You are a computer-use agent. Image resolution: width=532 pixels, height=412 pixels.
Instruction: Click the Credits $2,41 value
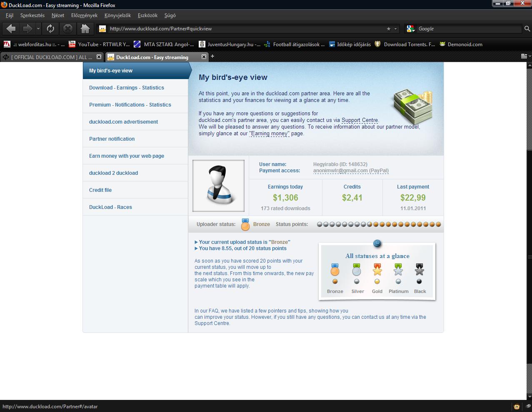352,198
